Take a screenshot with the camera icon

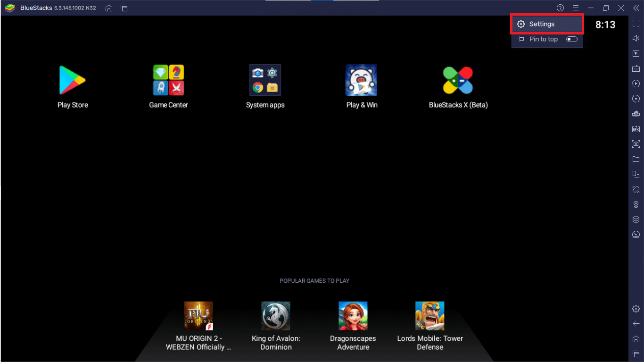pos(636,144)
